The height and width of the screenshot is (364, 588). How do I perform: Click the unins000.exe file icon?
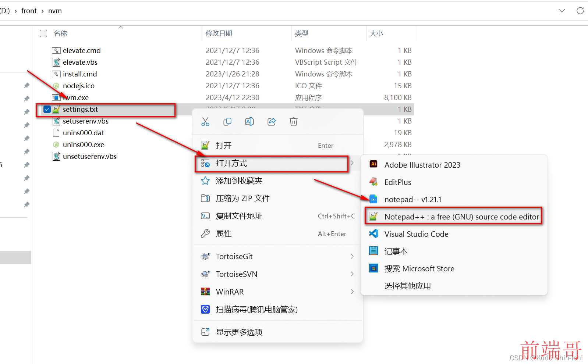[56, 144]
